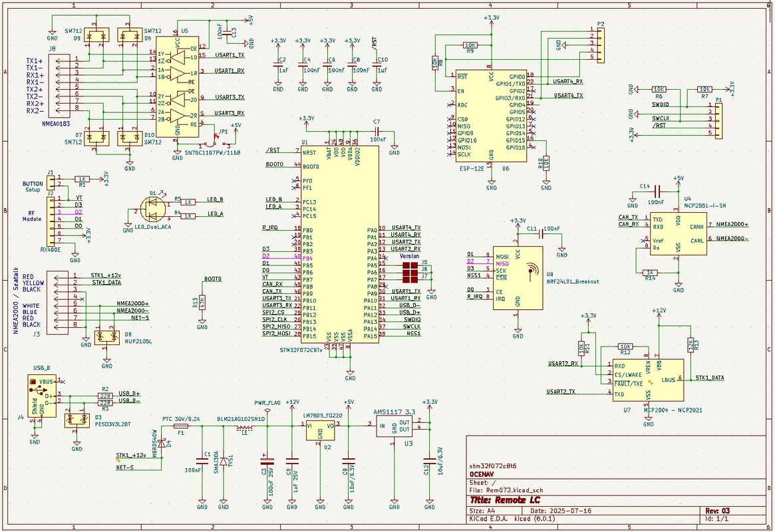Select SWD connector P1 symbol
The height and width of the screenshot is (532, 775).
(x=718, y=120)
